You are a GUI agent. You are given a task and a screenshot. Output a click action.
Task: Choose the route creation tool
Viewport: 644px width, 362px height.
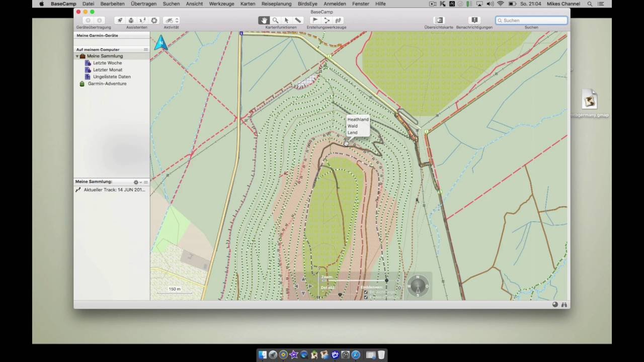click(x=327, y=20)
